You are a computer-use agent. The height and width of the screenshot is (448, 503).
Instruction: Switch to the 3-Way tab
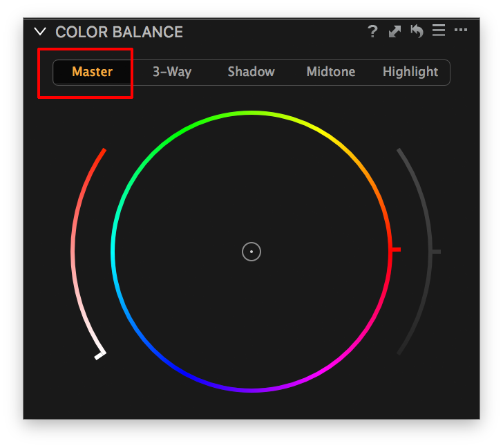[172, 72]
